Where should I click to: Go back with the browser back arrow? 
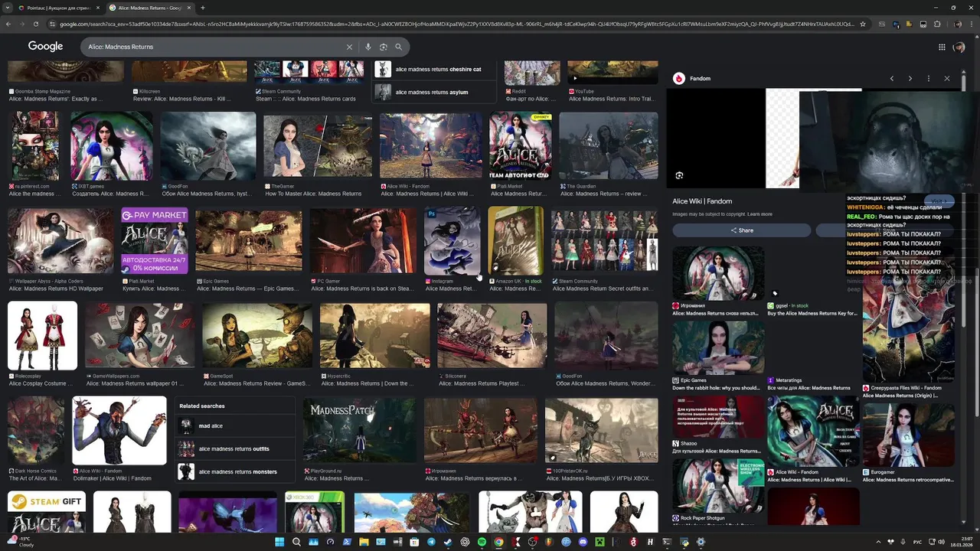pyautogui.click(x=8, y=24)
